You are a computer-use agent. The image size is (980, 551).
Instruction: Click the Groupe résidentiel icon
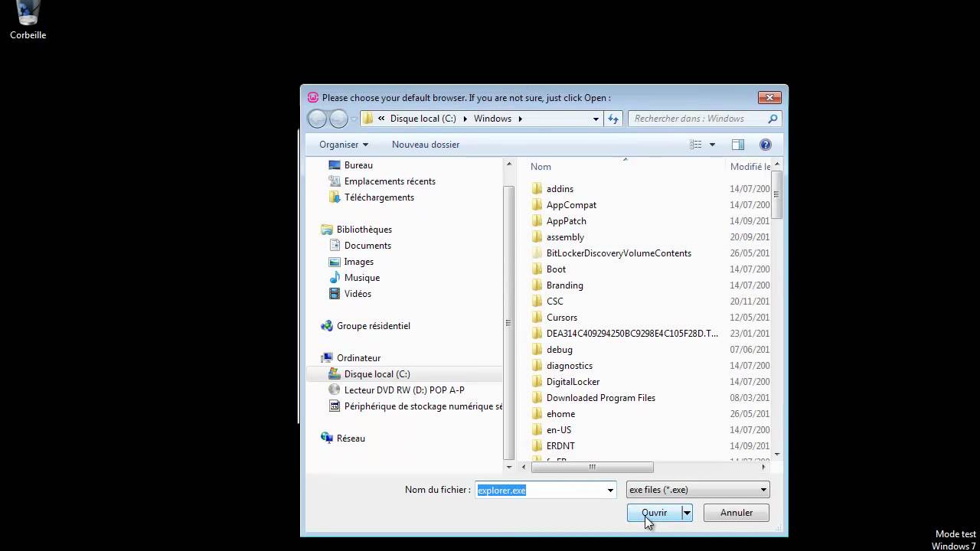coord(327,326)
